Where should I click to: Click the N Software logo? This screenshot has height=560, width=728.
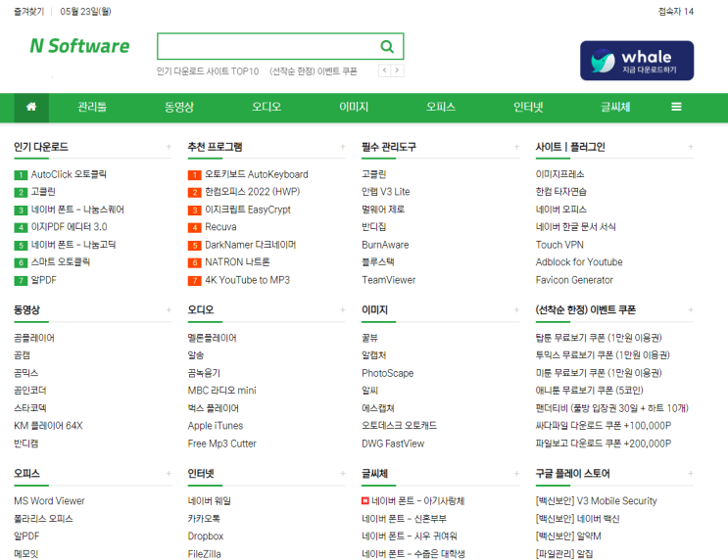coord(79,46)
